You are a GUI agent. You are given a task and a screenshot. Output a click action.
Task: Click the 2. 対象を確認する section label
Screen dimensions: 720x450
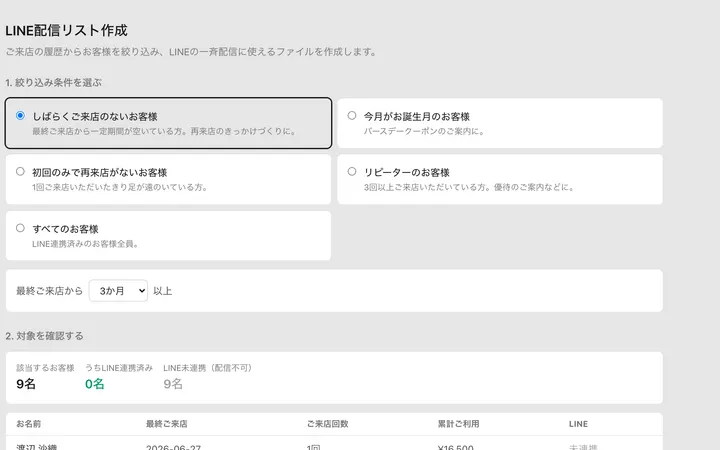[45, 336]
